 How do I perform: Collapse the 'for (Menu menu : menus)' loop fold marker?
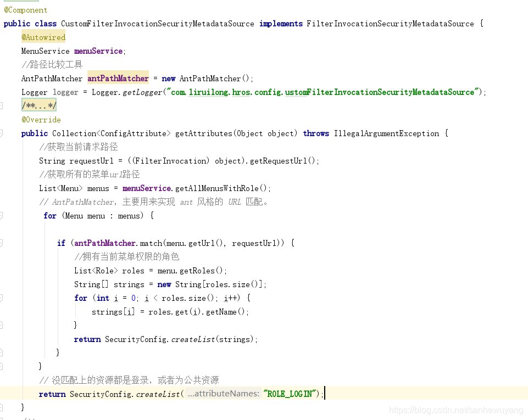tap(1, 216)
